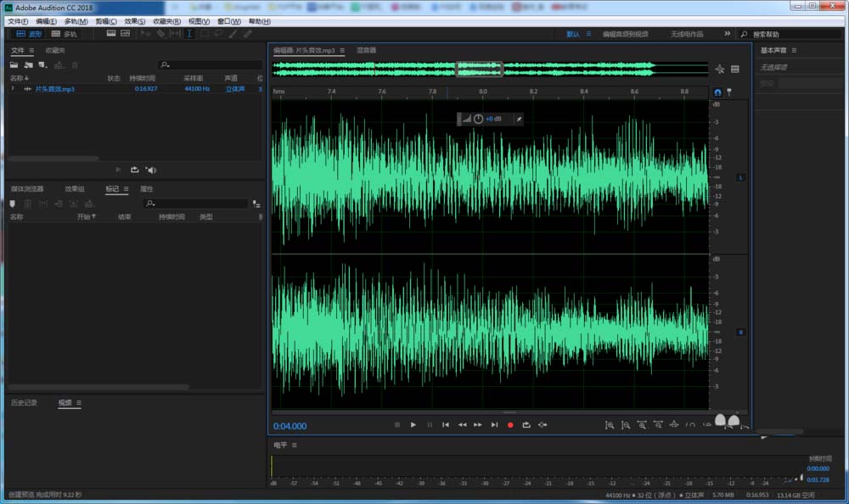Open the 效果(S) menu

coord(135,21)
